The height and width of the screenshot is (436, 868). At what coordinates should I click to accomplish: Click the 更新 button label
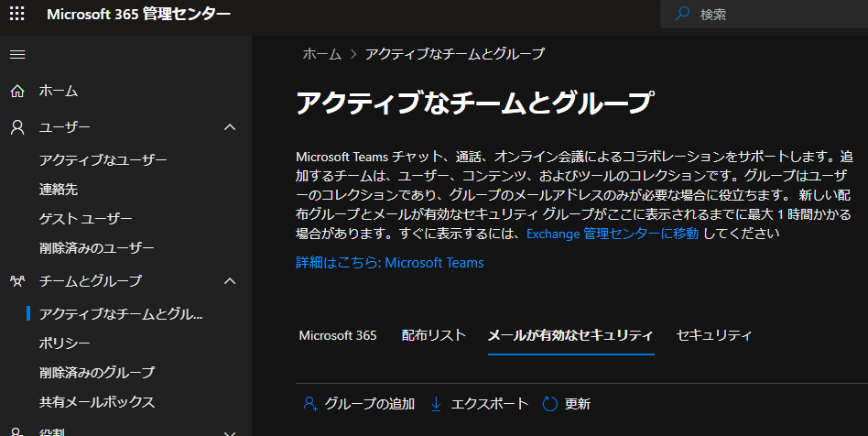[x=578, y=404]
